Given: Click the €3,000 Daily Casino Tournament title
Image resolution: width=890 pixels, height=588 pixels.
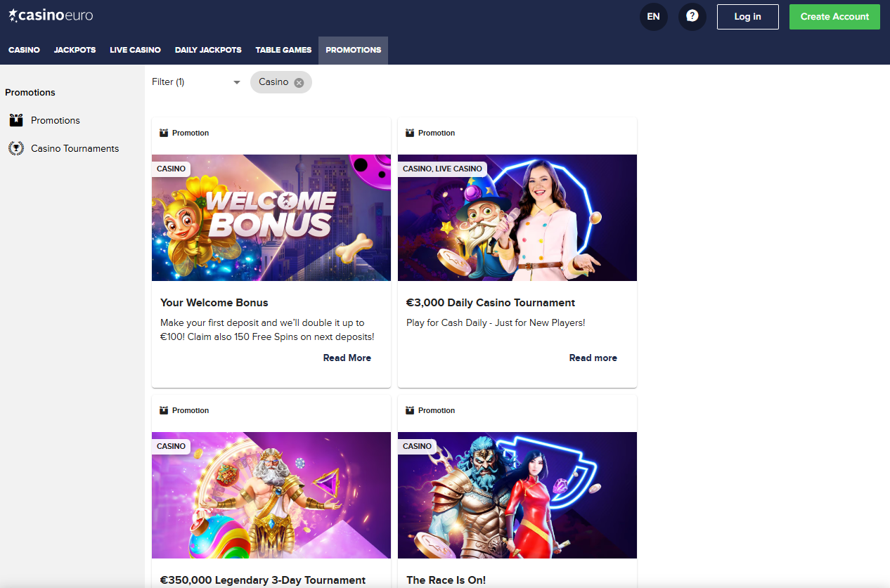Looking at the screenshot, I should point(491,303).
